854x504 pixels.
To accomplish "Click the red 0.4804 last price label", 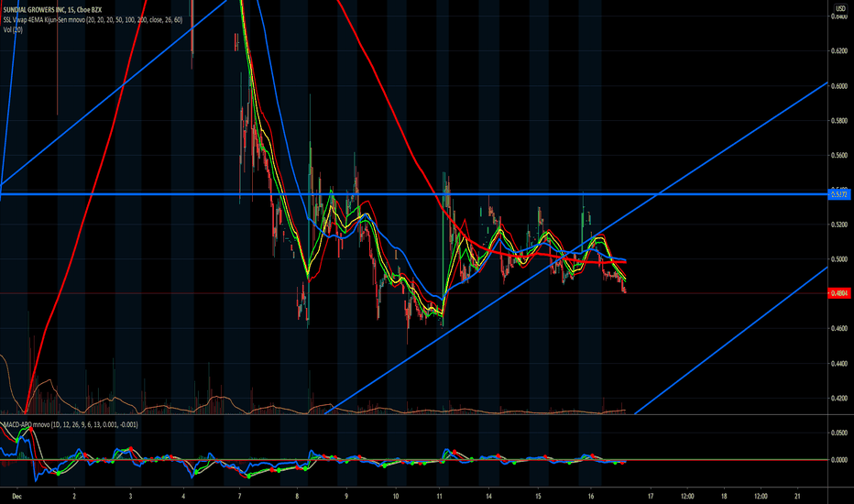I will point(839,293).
